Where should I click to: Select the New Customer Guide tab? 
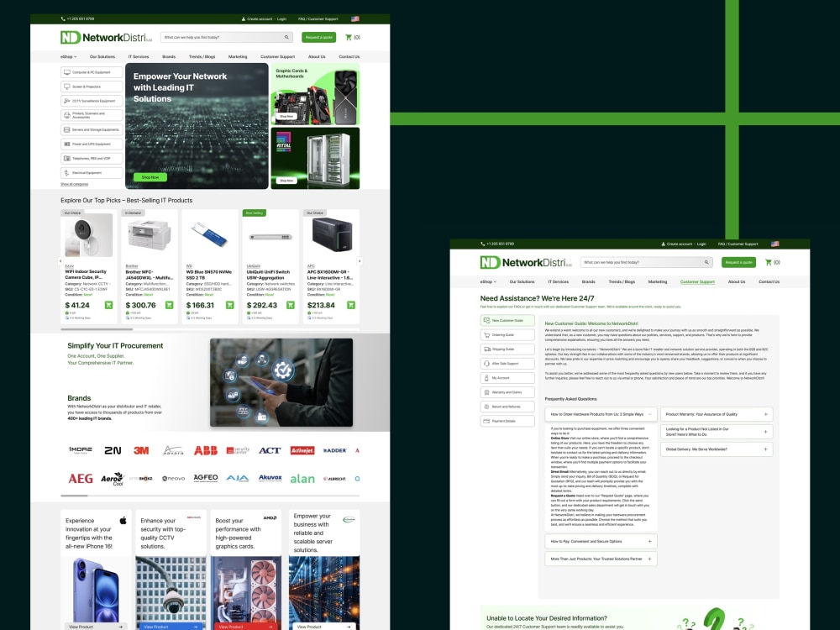point(507,320)
